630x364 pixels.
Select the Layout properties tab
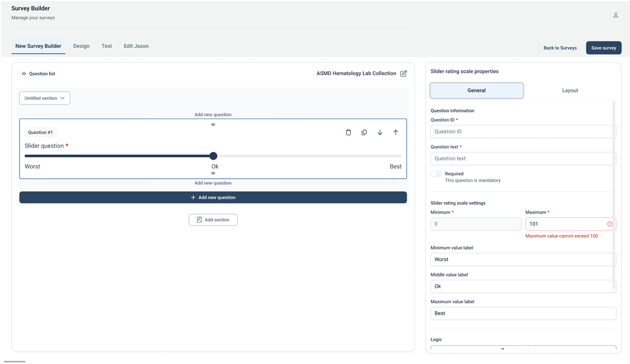[570, 91]
